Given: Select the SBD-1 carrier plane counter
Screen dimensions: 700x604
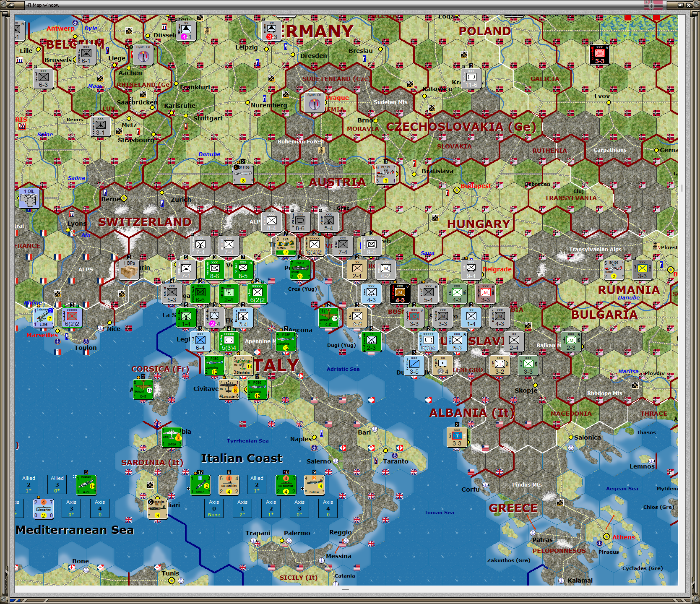Looking at the screenshot, I should [x=200, y=485].
